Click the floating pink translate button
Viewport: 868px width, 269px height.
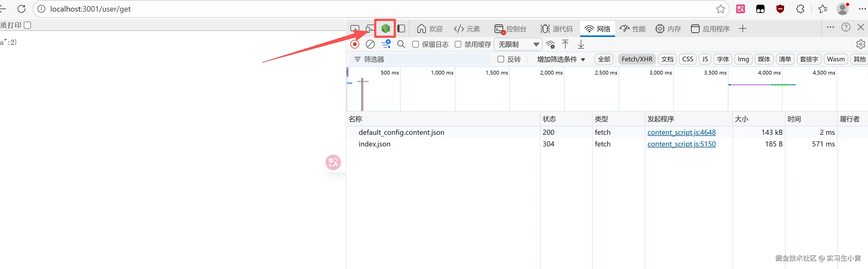(x=333, y=162)
